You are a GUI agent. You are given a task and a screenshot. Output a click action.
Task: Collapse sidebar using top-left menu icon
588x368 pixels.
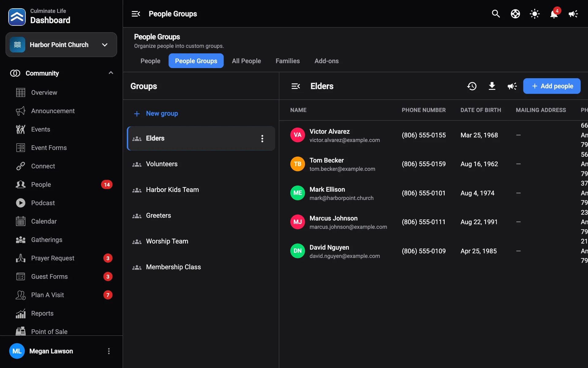[136, 14]
